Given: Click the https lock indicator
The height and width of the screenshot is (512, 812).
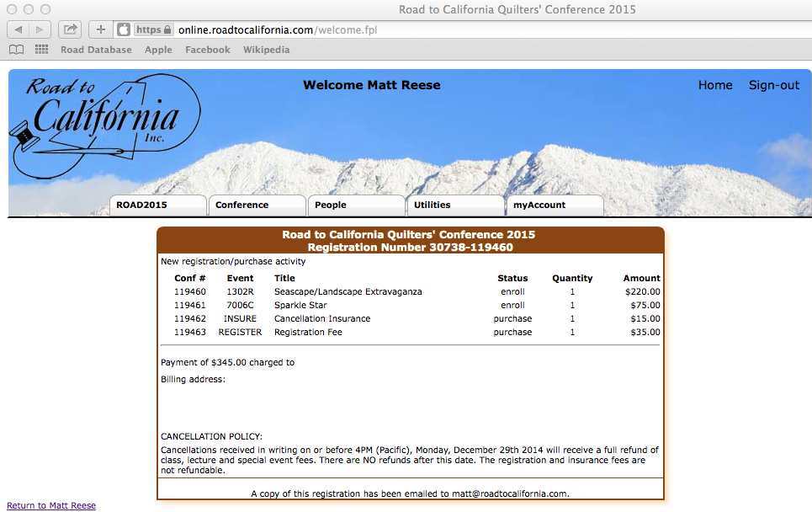Looking at the screenshot, I should pos(153,29).
